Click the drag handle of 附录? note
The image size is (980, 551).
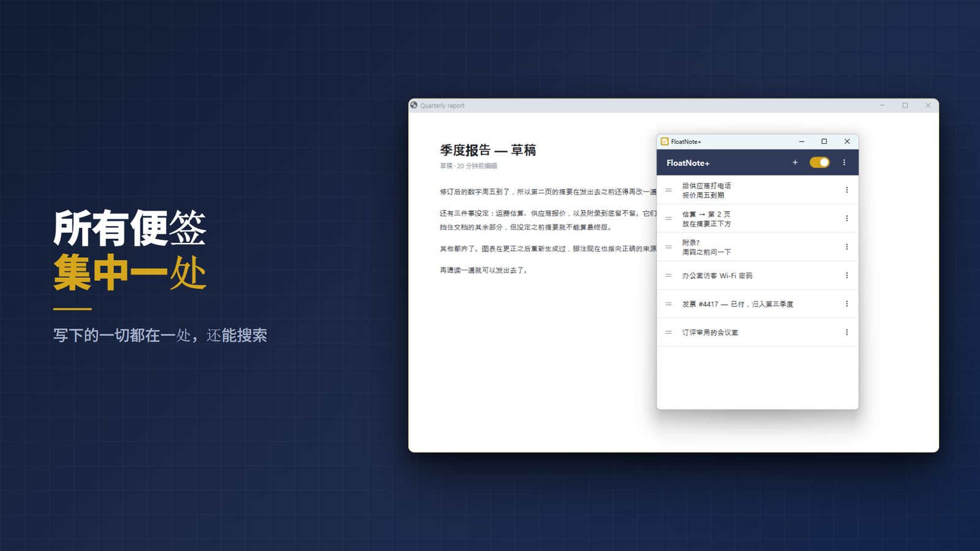pyautogui.click(x=669, y=247)
